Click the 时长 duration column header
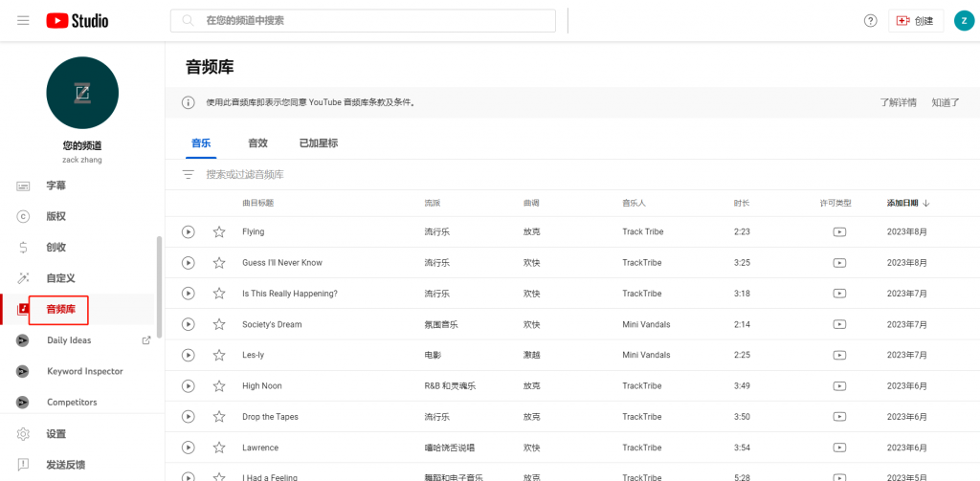980x481 pixels. point(742,203)
